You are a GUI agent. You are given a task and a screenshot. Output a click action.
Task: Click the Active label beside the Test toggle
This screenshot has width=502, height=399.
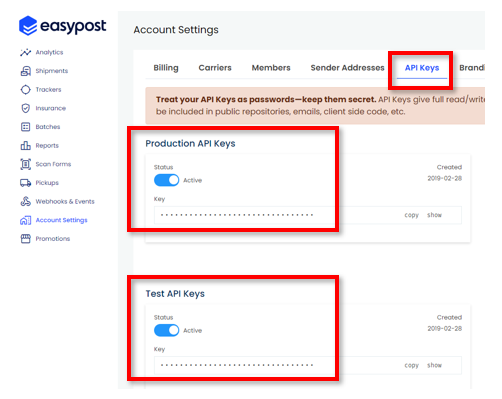tap(193, 330)
